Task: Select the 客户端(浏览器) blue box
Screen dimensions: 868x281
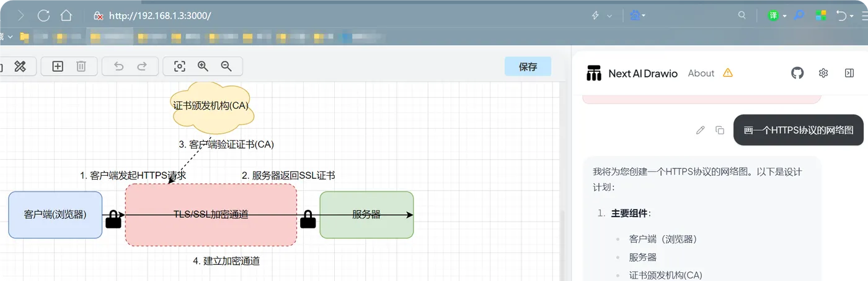Action: tap(55, 215)
